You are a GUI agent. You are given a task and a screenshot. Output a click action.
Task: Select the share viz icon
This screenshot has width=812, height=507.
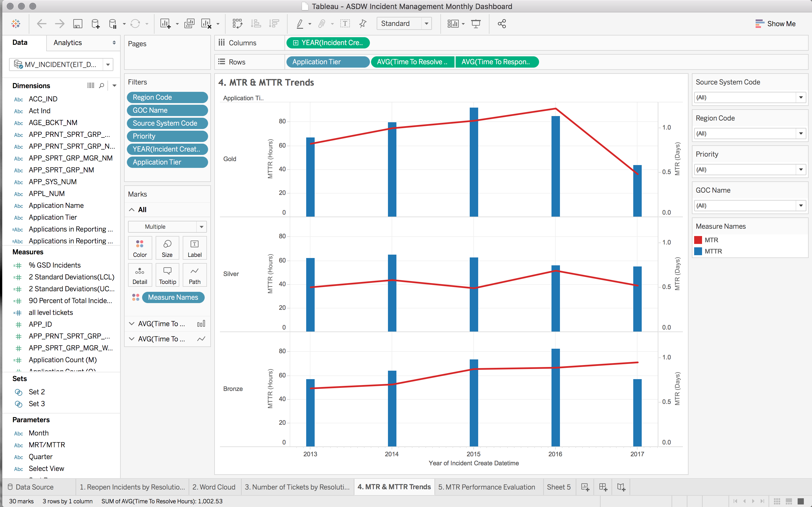click(x=502, y=23)
